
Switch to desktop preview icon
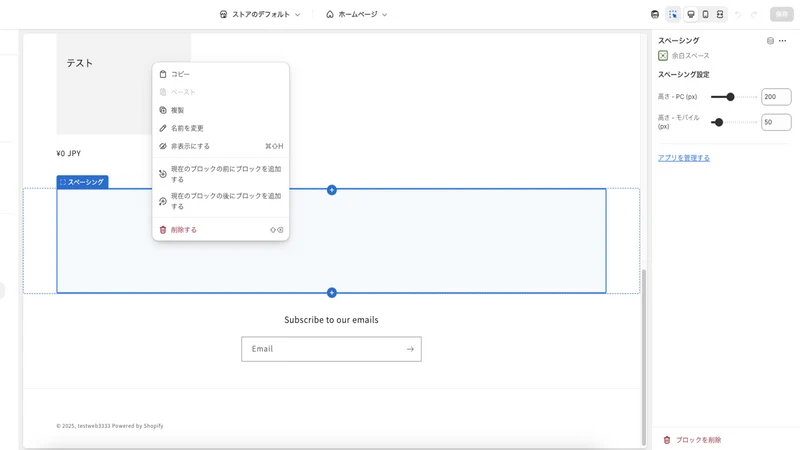point(691,14)
